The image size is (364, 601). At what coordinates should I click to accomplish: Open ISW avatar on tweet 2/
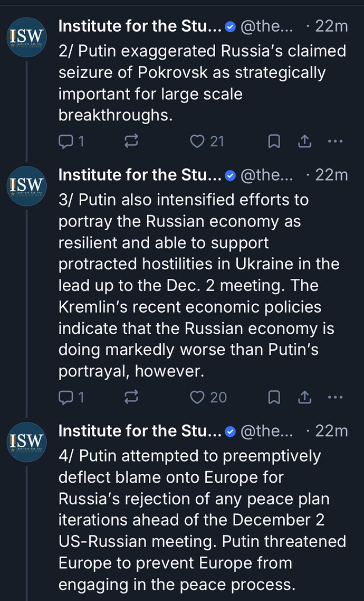pyautogui.click(x=27, y=37)
